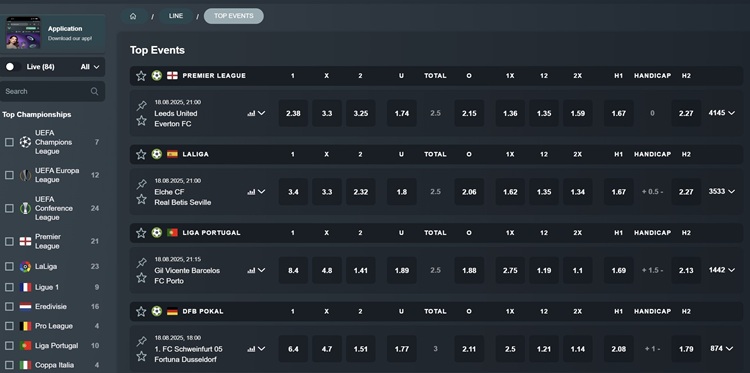Expand 3533 more markets for Elche match
The width and height of the screenshot is (750, 373).
722,192
